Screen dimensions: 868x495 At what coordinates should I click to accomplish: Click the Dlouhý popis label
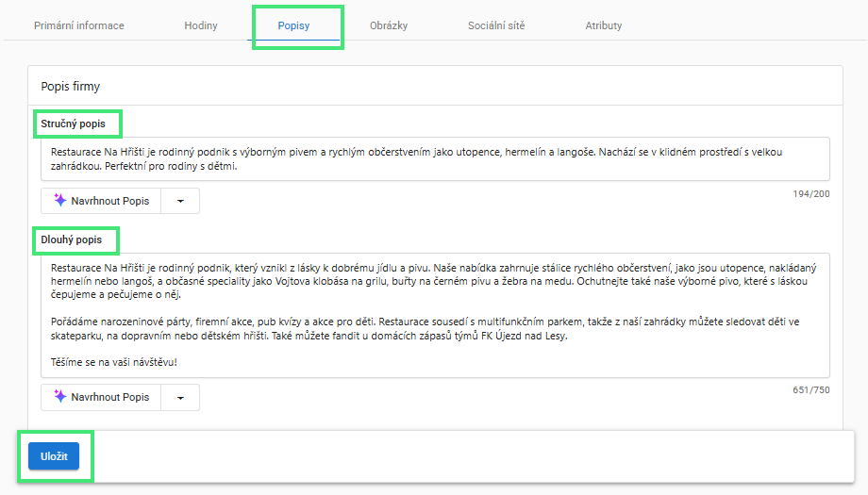[x=72, y=240]
